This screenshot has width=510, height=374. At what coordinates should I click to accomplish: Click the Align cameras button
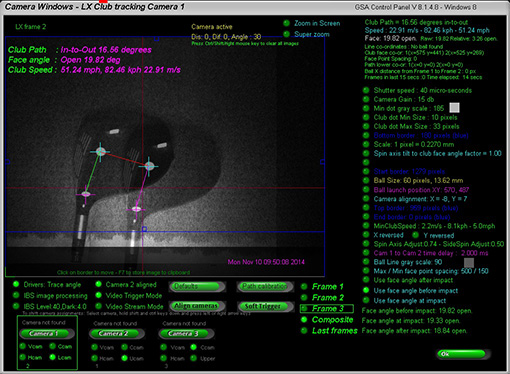coord(196,306)
